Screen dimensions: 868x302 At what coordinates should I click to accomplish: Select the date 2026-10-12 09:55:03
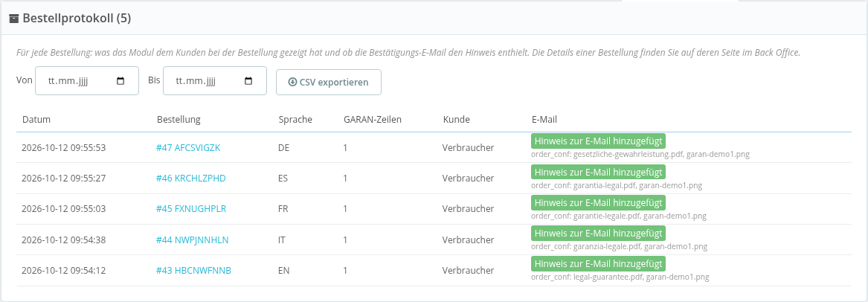pyautogui.click(x=64, y=209)
